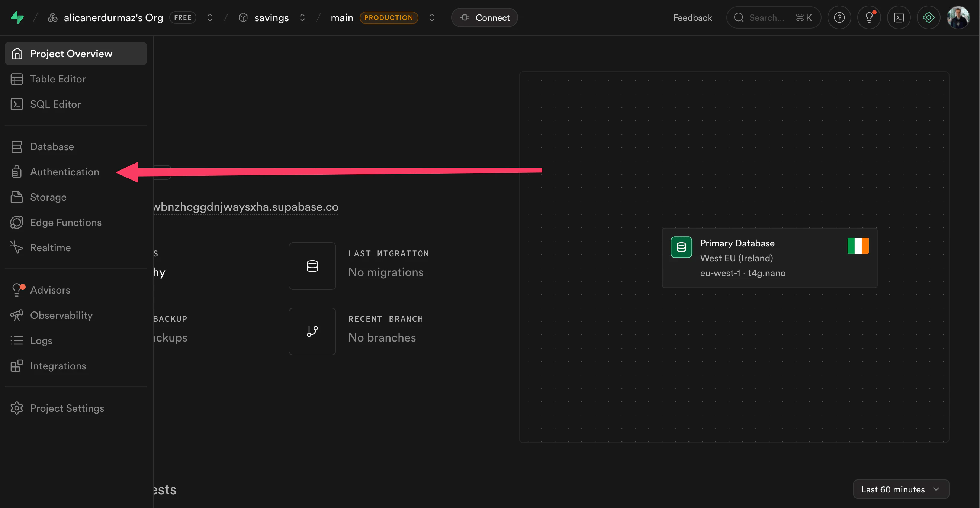This screenshot has width=980, height=508.
Task: Open your profile avatar picture
Action: point(959,17)
